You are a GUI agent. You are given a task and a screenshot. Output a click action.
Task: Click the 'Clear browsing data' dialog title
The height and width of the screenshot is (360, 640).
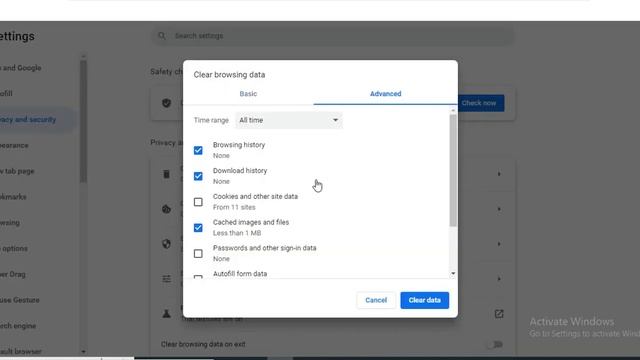[x=229, y=75]
